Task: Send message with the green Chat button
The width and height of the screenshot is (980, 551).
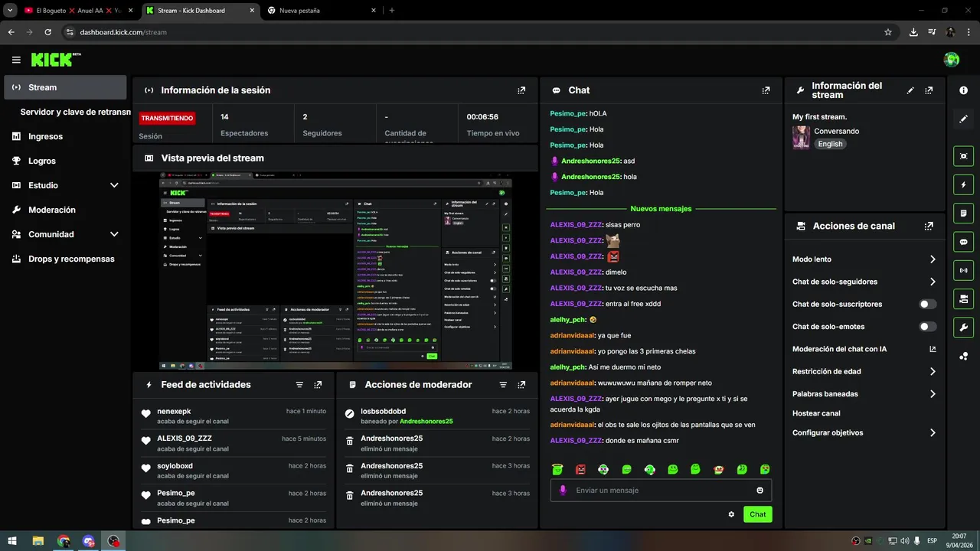Action: tap(757, 514)
